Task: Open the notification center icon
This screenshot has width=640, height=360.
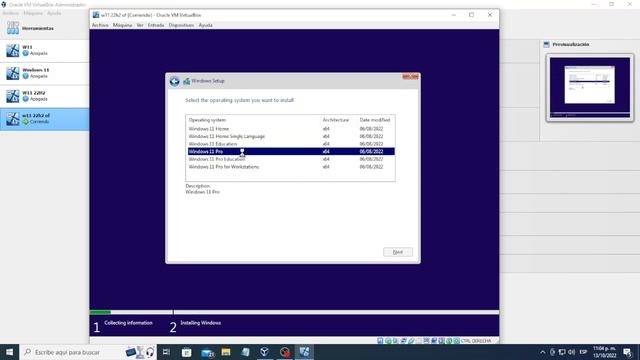Action: (628, 352)
